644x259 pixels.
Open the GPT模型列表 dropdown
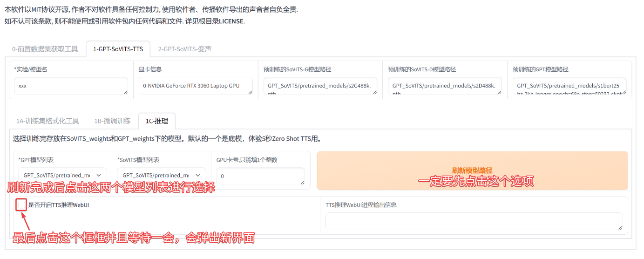pyautogui.click(x=62, y=175)
